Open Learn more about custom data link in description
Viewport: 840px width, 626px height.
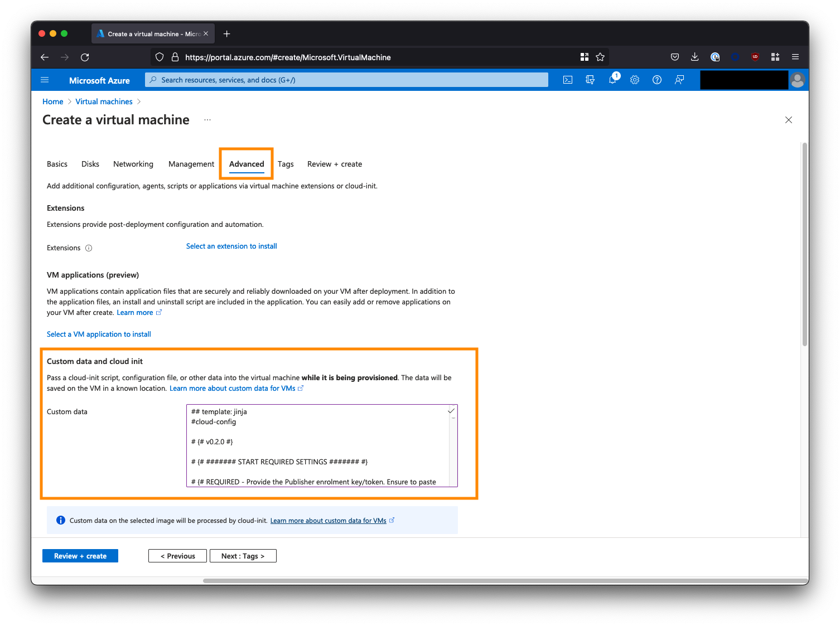(236, 389)
